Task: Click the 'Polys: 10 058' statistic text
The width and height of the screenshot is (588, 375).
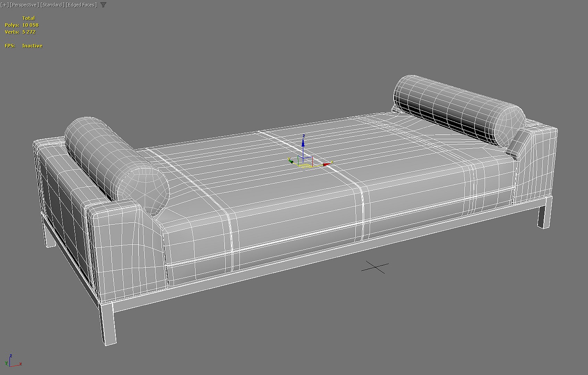Action: click(22, 25)
